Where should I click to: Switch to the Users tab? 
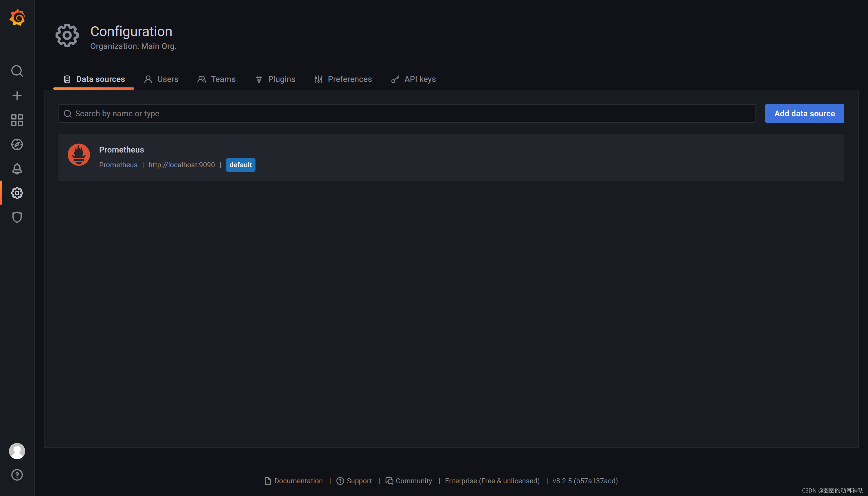point(161,79)
